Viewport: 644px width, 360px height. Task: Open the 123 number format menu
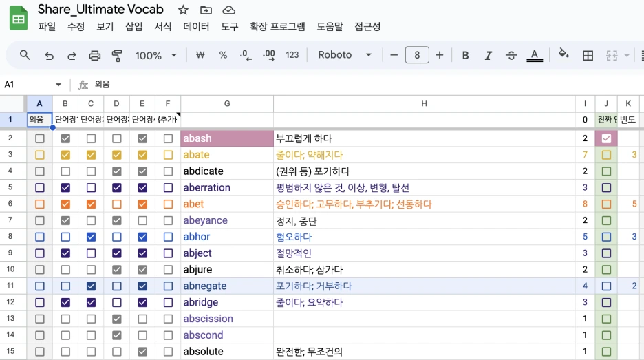[x=292, y=54]
